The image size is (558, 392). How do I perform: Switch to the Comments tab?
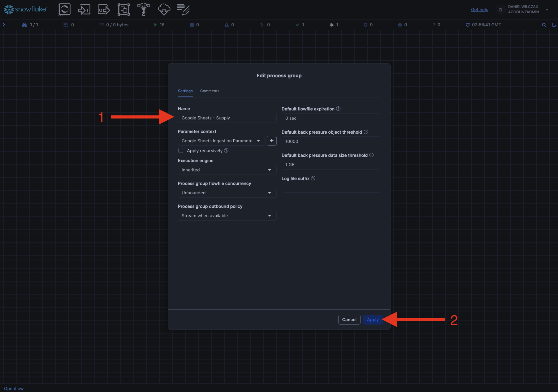point(210,91)
